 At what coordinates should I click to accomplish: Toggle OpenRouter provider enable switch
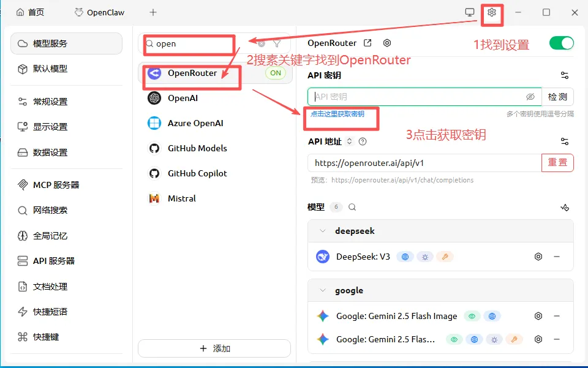pos(562,43)
